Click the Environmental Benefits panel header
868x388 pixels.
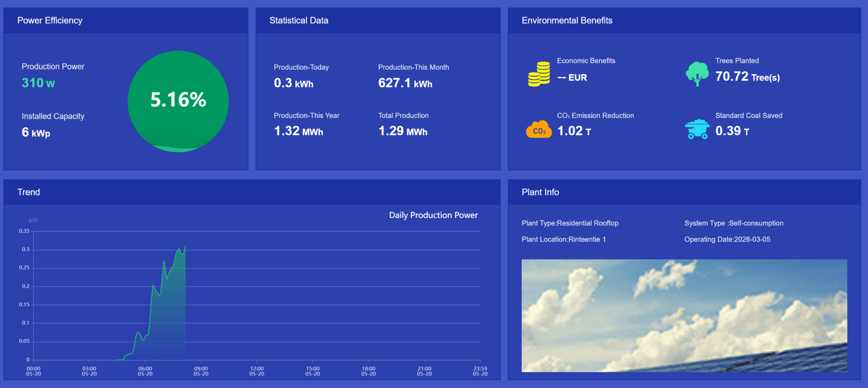[684, 20]
